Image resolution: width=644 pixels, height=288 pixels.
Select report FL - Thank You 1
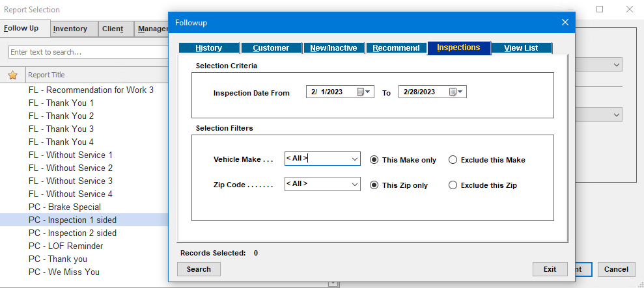[61, 103]
